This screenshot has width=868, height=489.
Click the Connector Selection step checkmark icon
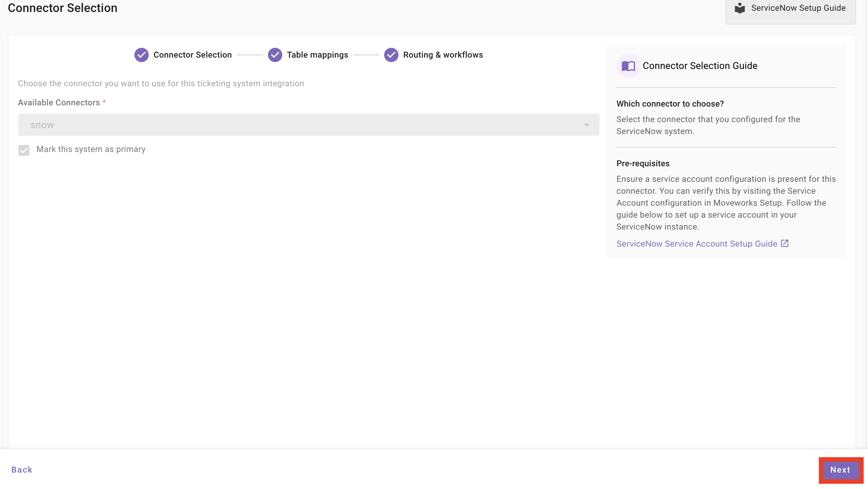pos(141,55)
